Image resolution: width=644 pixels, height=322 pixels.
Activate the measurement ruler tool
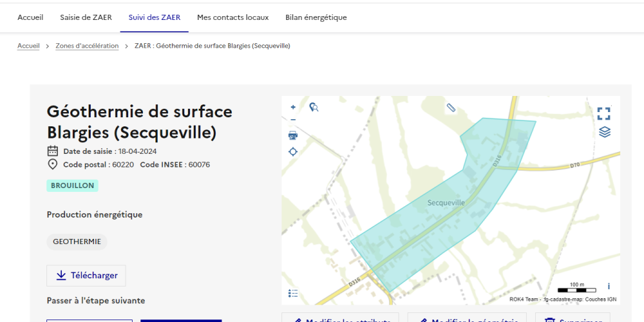[x=451, y=108]
